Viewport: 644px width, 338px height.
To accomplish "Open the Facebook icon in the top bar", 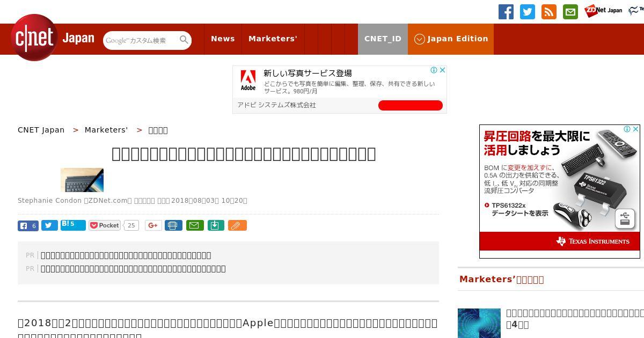I will tap(506, 12).
